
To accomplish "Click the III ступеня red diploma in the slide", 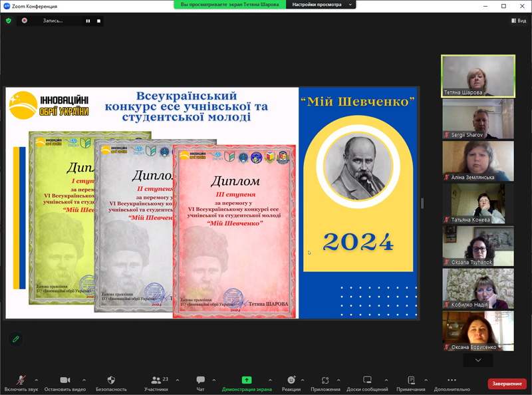I will pyautogui.click(x=235, y=231).
